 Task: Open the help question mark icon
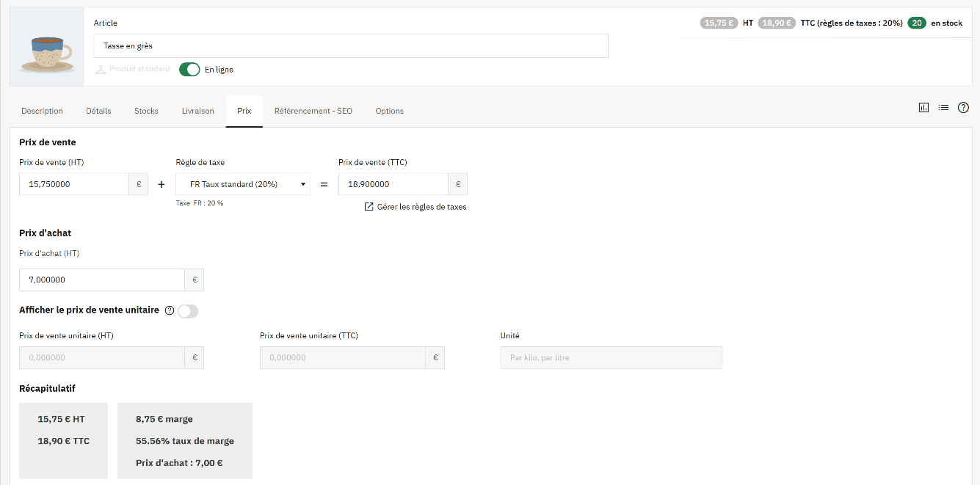click(x=964, y=108)
